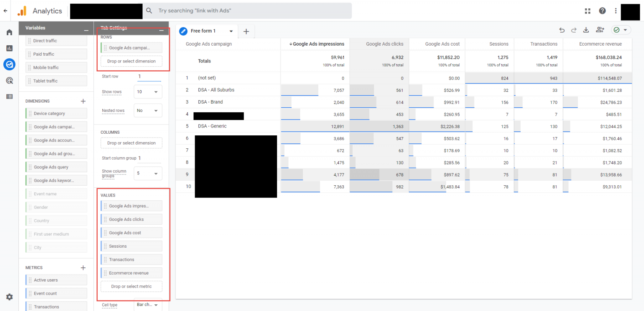Sort table by Google Ads clicks column
644x311 pixels.
click(x=384, y=44)
